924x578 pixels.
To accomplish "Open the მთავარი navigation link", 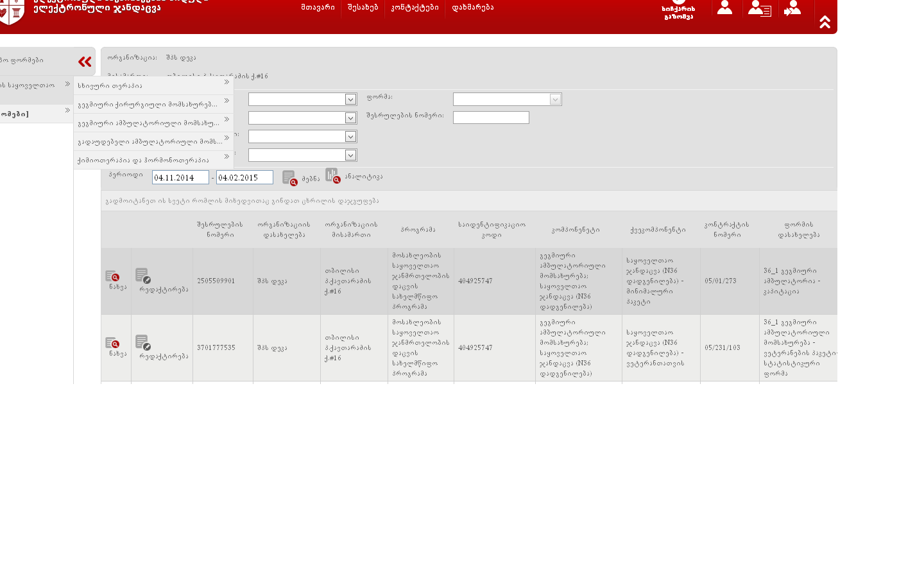I will point(318,8).
